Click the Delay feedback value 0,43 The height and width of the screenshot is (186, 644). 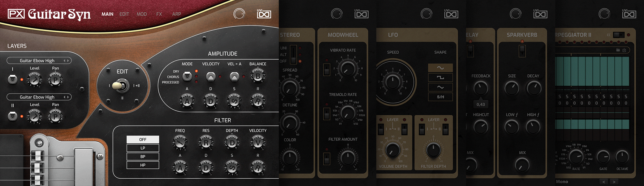click(481, 104)
